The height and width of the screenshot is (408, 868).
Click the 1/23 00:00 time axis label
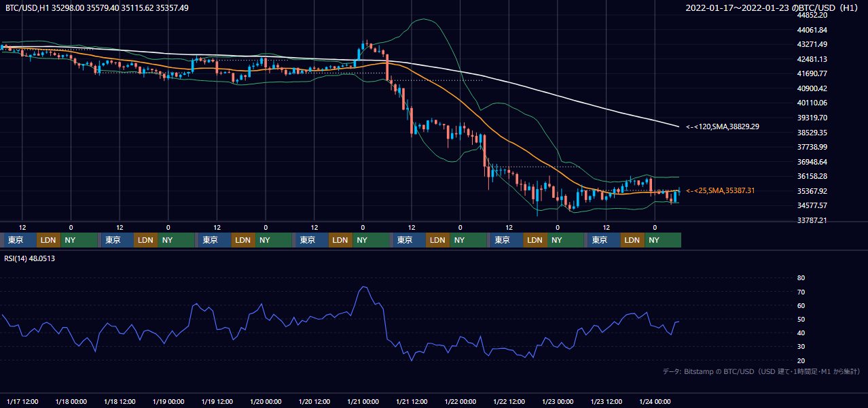pos(558,401)
